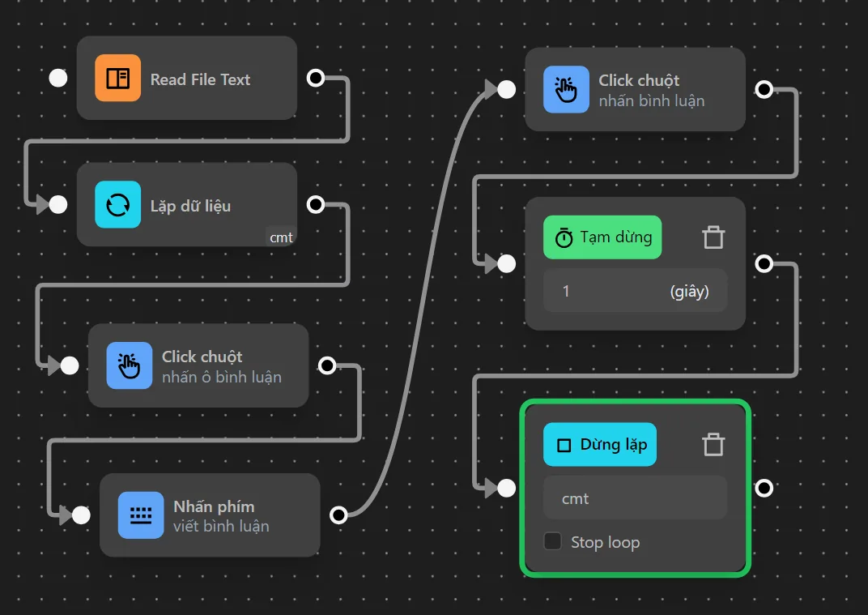Viewport: 868px width, 615px height.
Task: Delete the Dừng lặp node with trash icon
Action: pyautogui.click(x=713, y=445)
